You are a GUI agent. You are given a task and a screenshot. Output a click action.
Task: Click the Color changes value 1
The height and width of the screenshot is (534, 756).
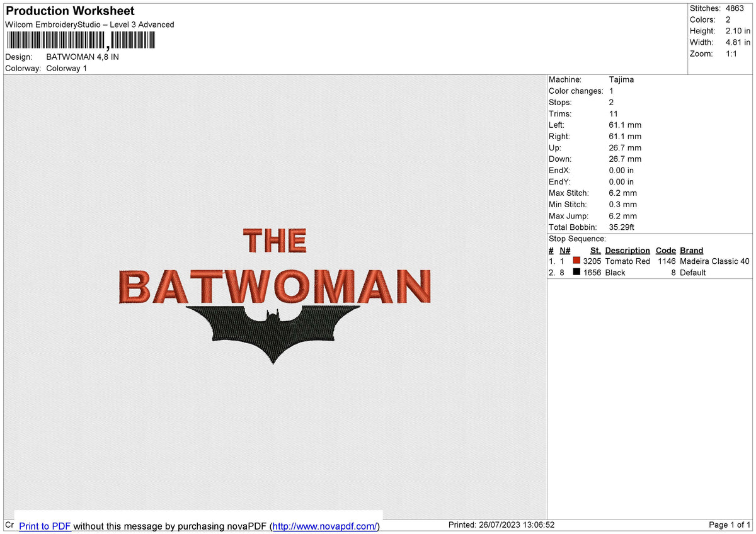[611, 91]
